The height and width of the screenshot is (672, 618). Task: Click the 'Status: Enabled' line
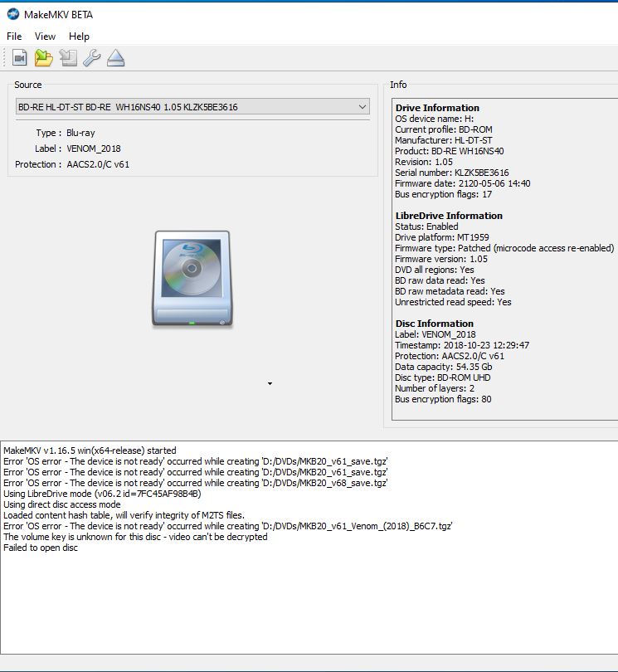coord(426,226)
